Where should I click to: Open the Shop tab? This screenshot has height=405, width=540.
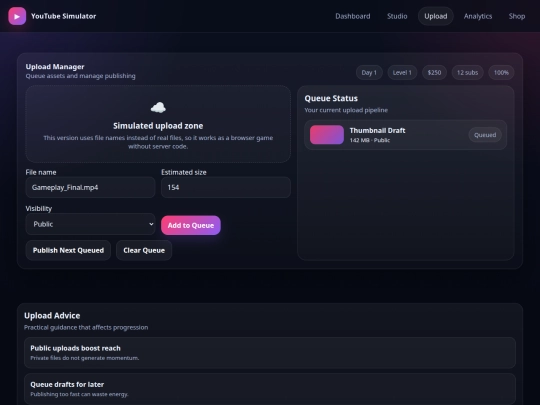(x=517, y=16)
